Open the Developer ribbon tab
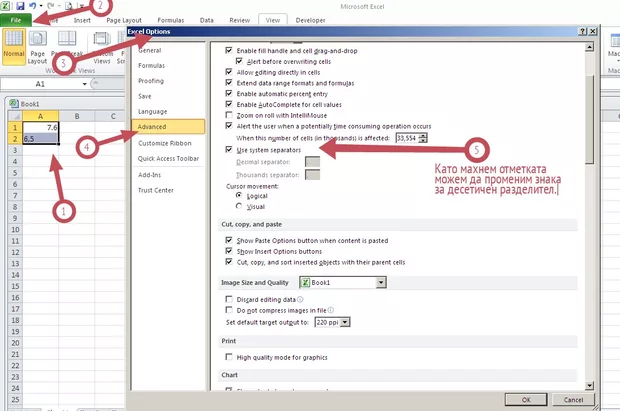 pos(310,20)
